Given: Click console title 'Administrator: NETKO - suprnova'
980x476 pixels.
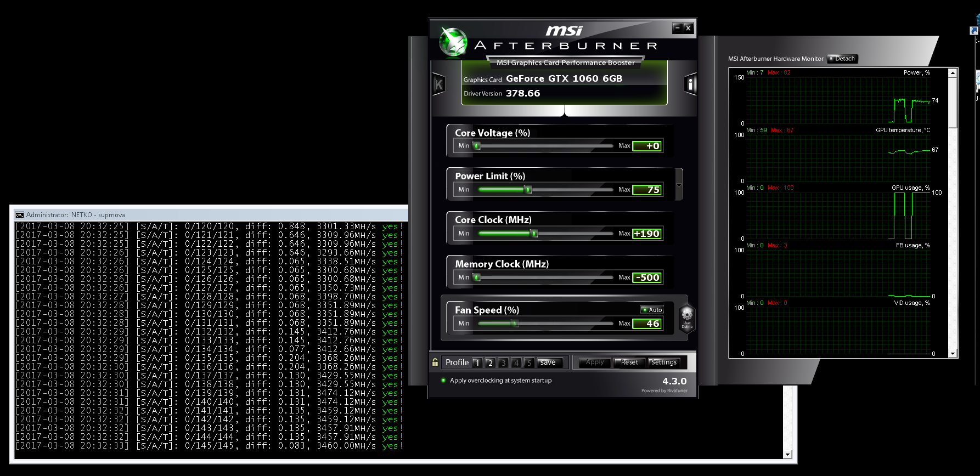Looking at the screenshot, I should (x=76, y=215).
